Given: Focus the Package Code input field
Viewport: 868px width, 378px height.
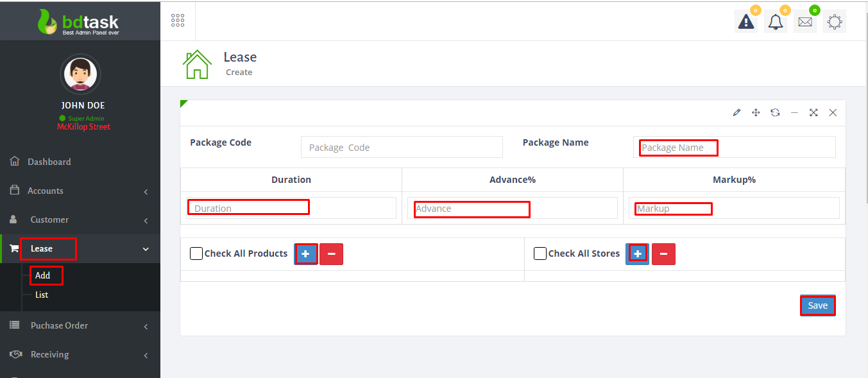Looking at the screenshot, I should point(402,148).
